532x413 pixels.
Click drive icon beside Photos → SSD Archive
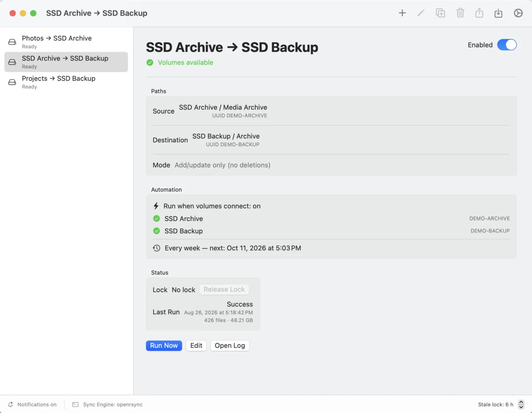[x=12, y=42]
